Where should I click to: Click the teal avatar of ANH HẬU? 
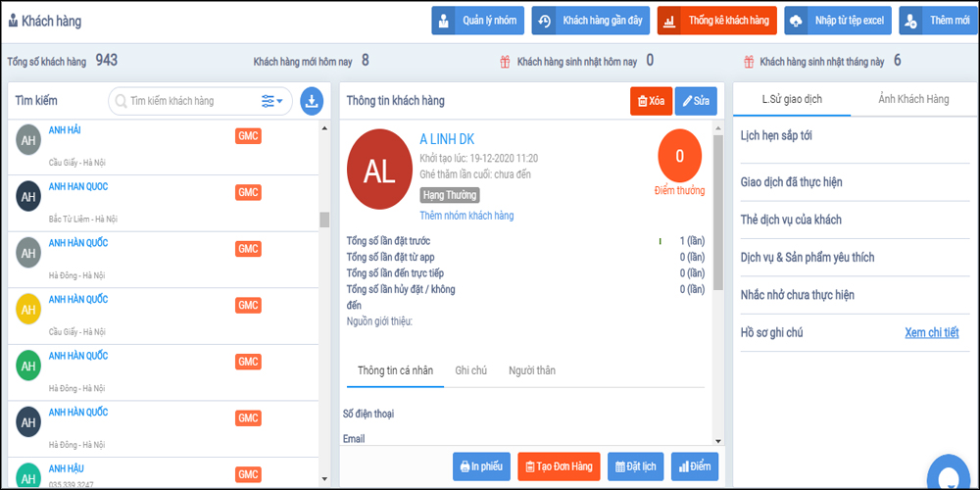28,474
